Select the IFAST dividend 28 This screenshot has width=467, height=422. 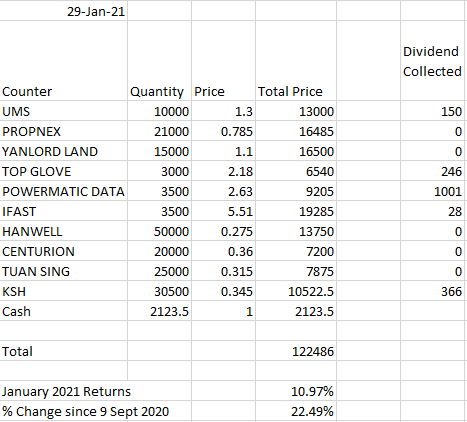point(432,211)
